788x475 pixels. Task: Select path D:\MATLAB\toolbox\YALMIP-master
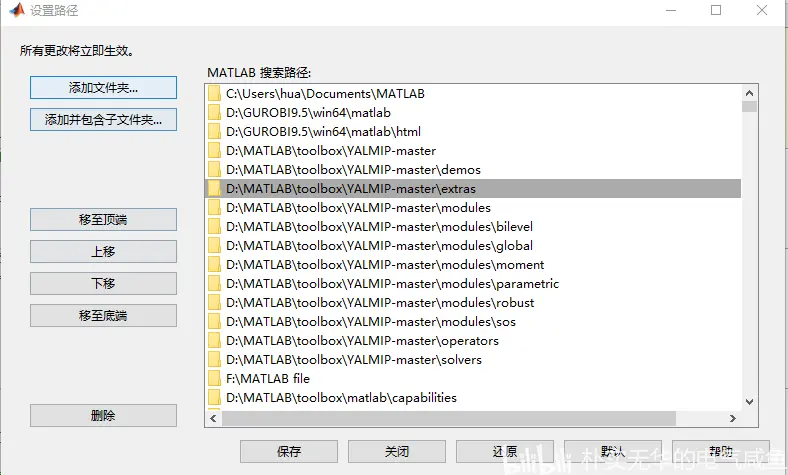(473, 151)
